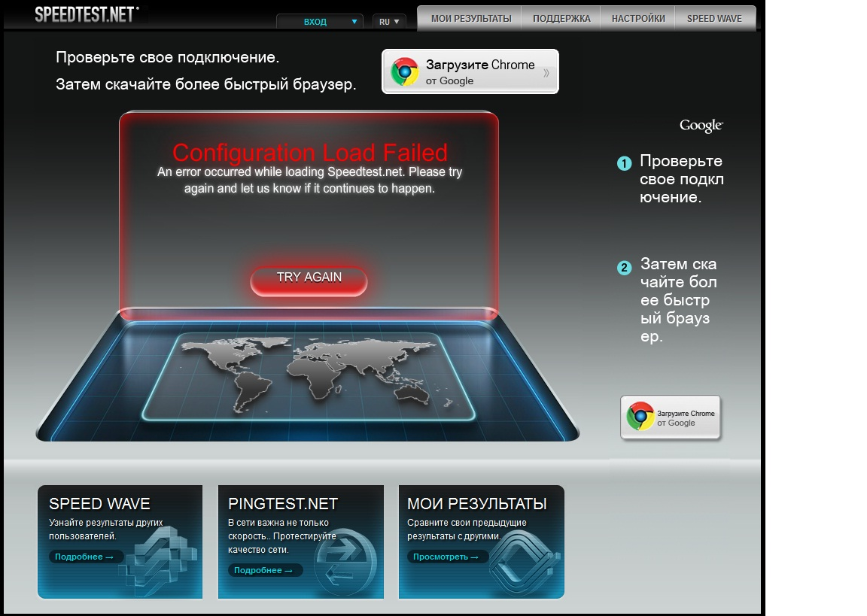Click the Speedtest.net logo
This screenshot has height=616, width=867.
(87, 14)
